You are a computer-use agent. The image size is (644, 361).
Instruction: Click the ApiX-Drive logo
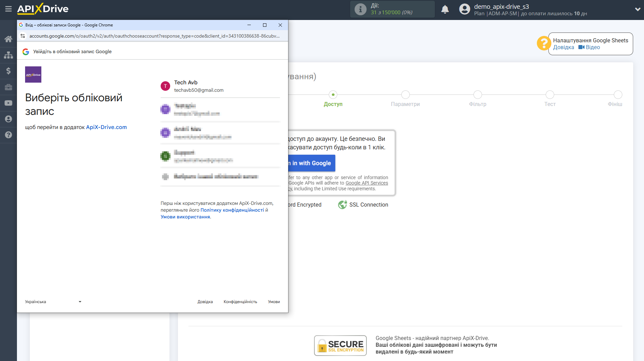43,9
